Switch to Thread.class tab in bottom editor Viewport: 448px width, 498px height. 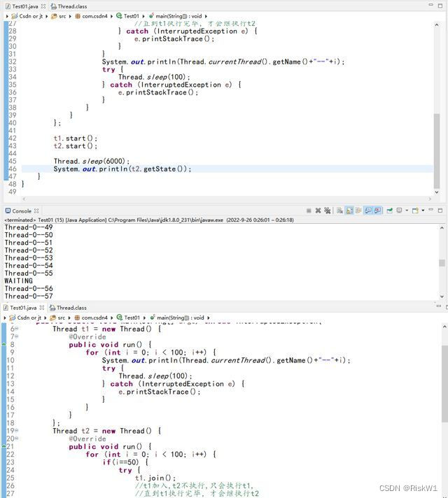[68, 308]
